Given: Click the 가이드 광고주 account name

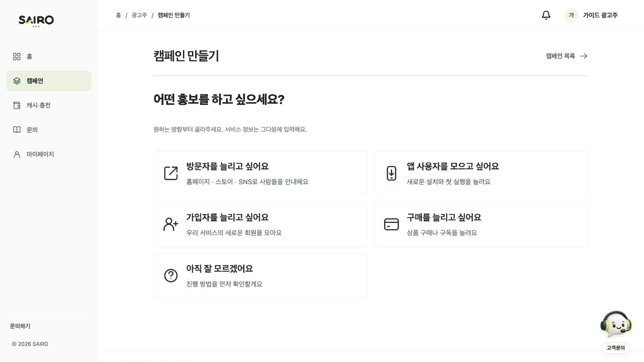Looking at the screenshot, I should point(600,15).
